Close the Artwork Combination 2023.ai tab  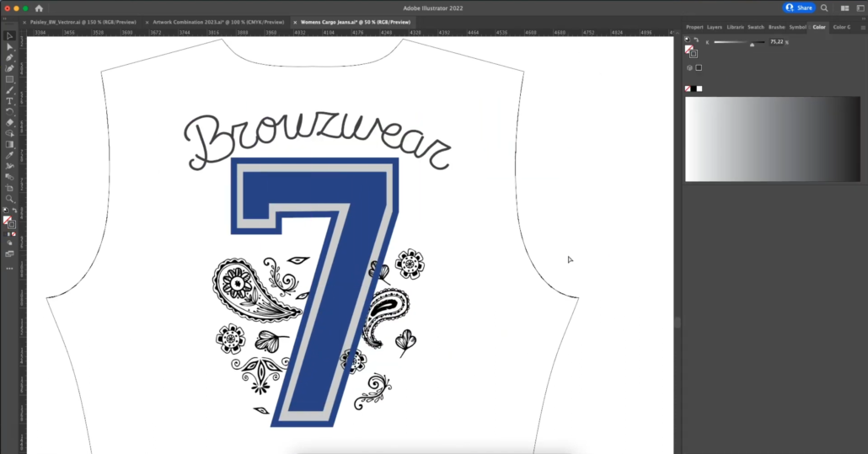(147, 22)
